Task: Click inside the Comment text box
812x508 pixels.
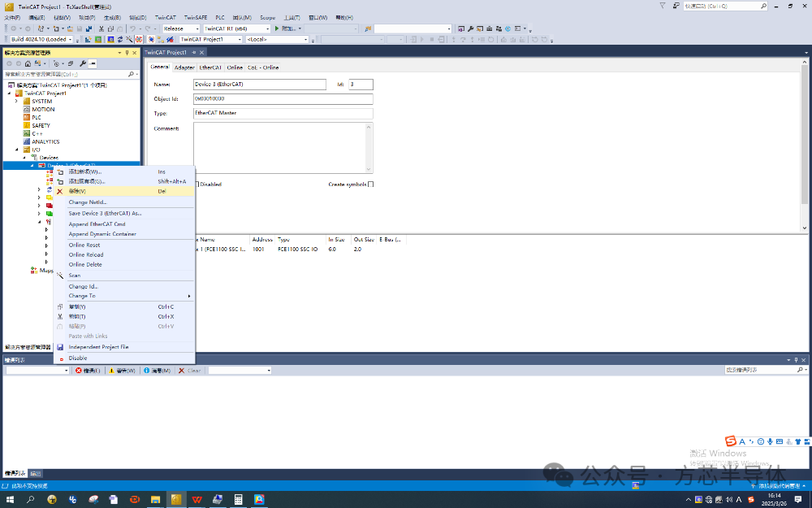Action: tap(283, 148)
